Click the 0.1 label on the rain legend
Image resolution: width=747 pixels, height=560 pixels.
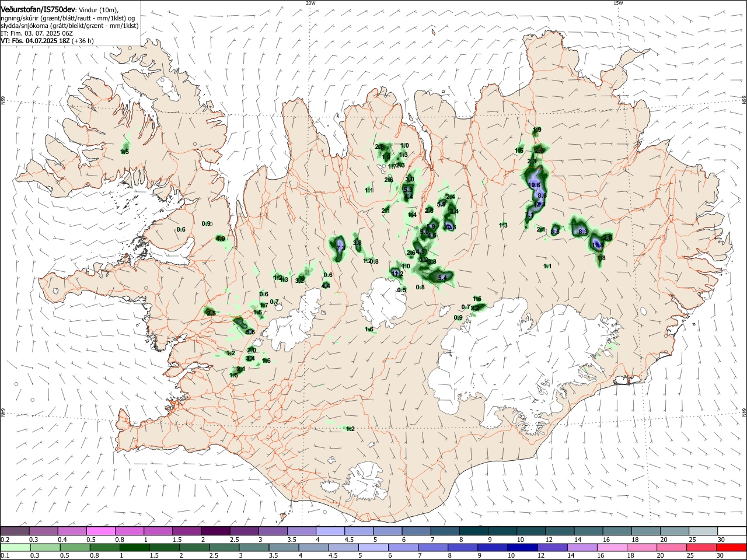[x=5, y=556]
